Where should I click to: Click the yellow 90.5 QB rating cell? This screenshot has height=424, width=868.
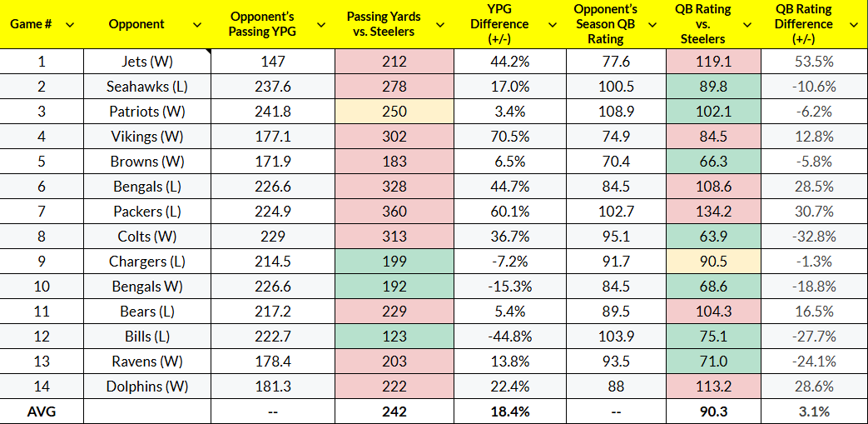(x=714, y=262)
